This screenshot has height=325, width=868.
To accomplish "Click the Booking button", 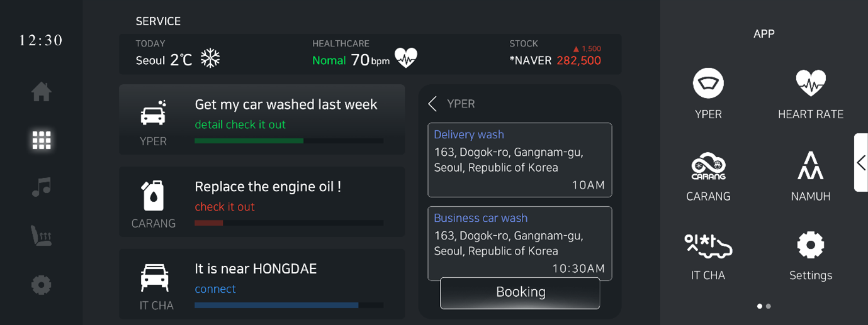I will [520, 292].
